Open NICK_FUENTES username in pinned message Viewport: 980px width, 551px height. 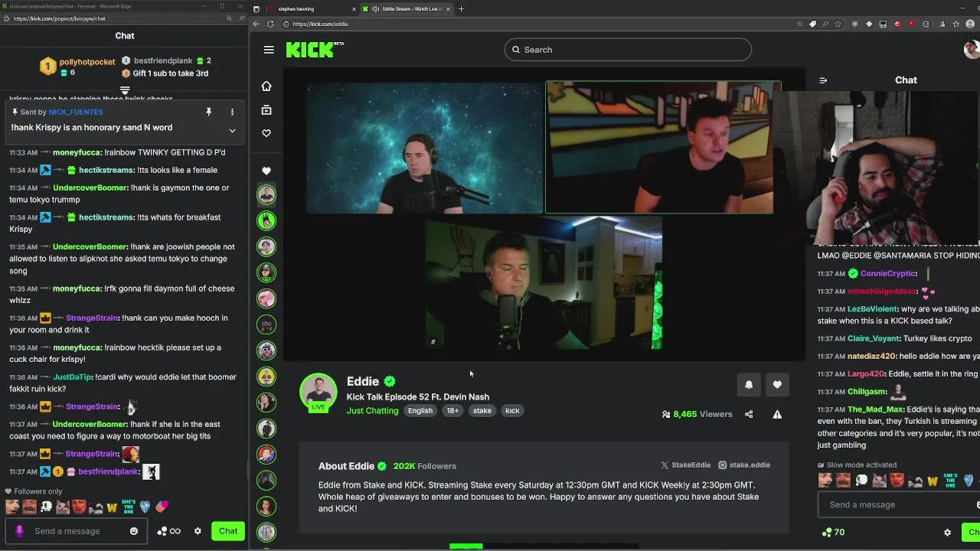(x=76, y=112)
